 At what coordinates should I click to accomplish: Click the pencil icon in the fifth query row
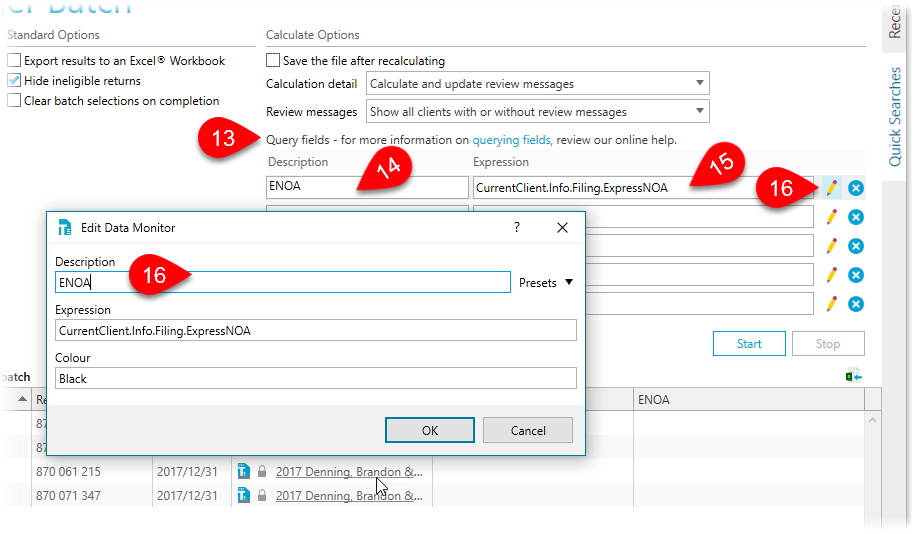tap(831, 304)
